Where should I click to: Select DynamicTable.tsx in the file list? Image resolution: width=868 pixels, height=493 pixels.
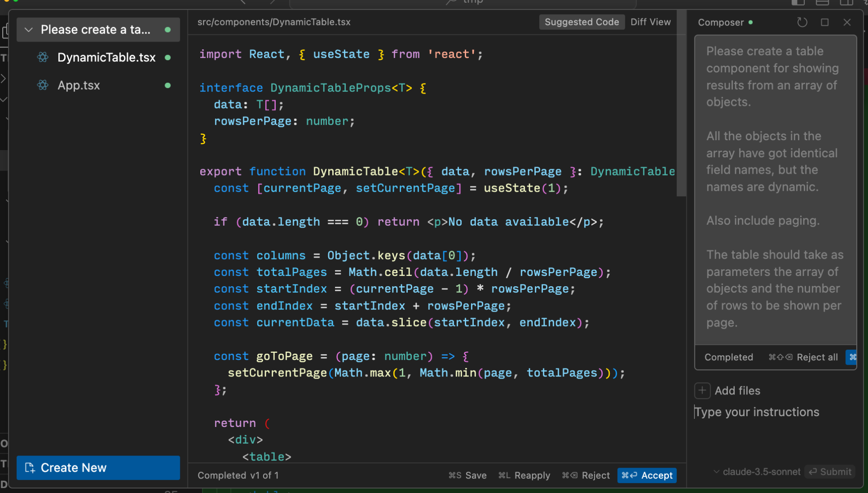106,57
